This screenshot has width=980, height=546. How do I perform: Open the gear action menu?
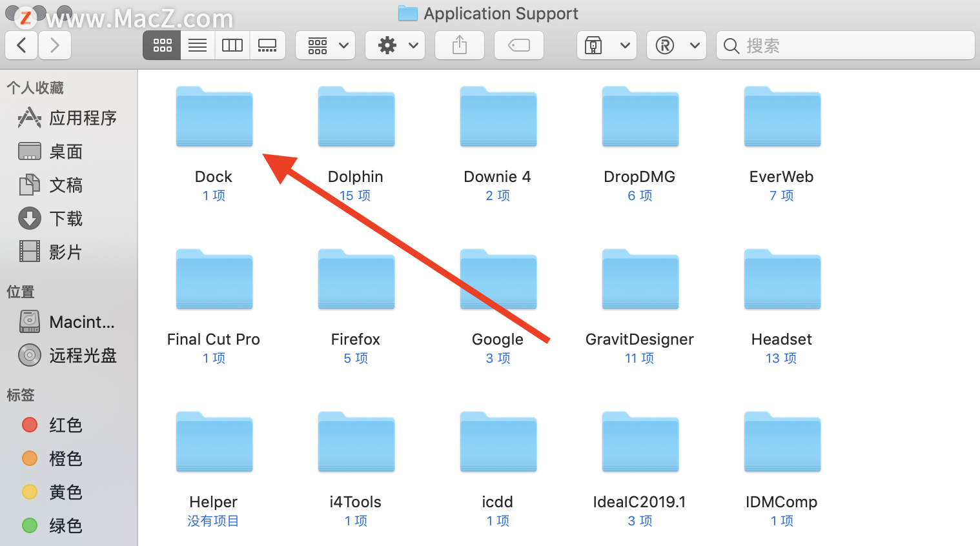(395, 45)
